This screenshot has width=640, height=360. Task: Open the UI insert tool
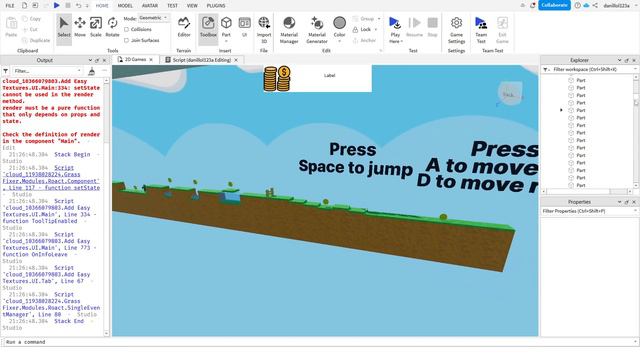(x=244, y=27)
